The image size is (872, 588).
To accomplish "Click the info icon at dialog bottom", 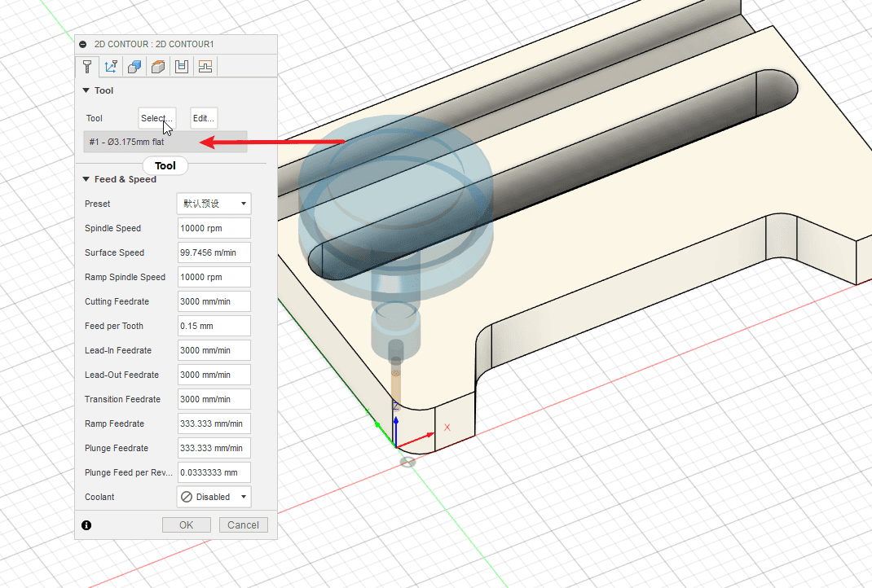I will (86, 525).
